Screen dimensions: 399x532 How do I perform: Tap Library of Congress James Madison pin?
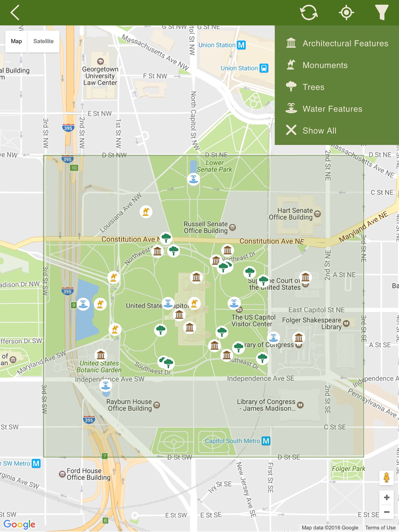[x=300, y=405]
